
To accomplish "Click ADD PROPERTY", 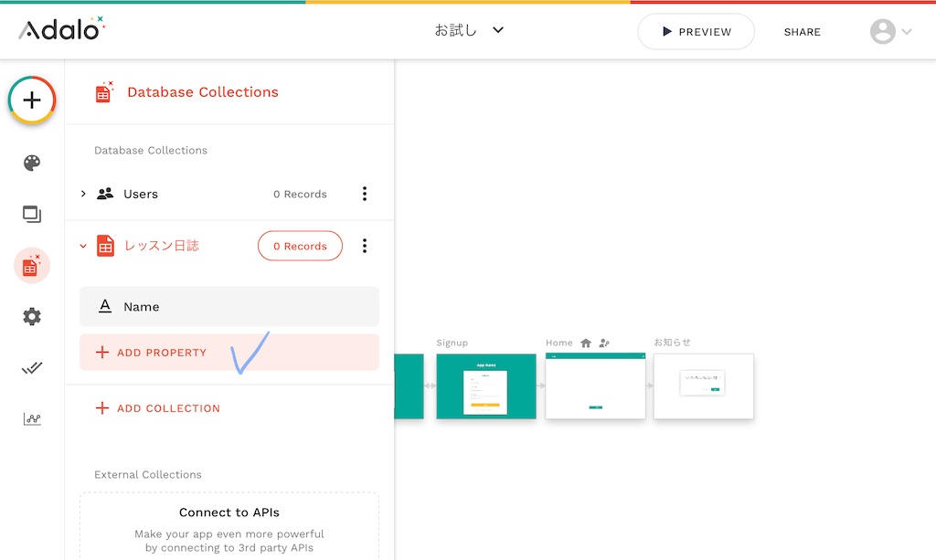I will pos(229,353).
